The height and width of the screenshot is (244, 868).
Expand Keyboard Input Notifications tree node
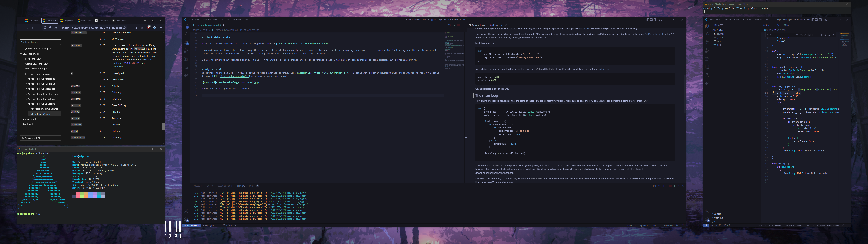(x=26, y=94)
